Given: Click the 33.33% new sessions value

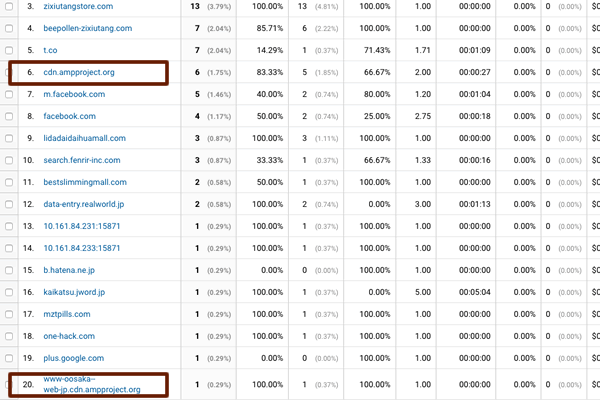Looking at the screenshot, I should [x=270, y=160].
